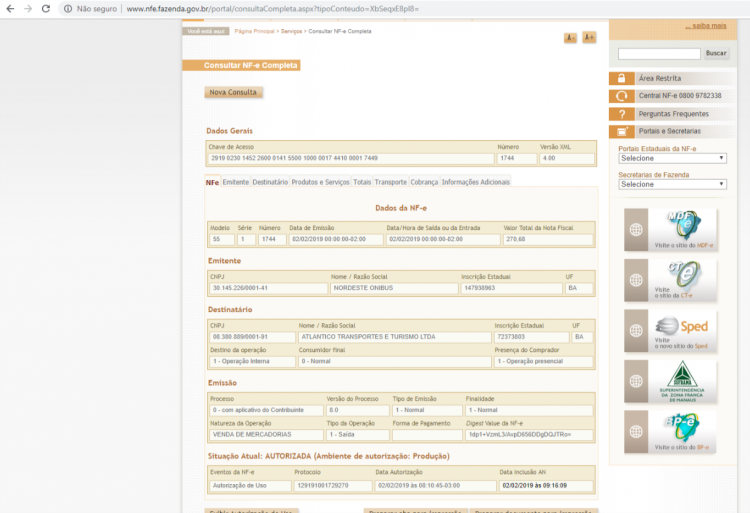Image resolution: width=750 pixels, height=513 pixels.
Task: Click the site search input field
Action: point(659,54)
